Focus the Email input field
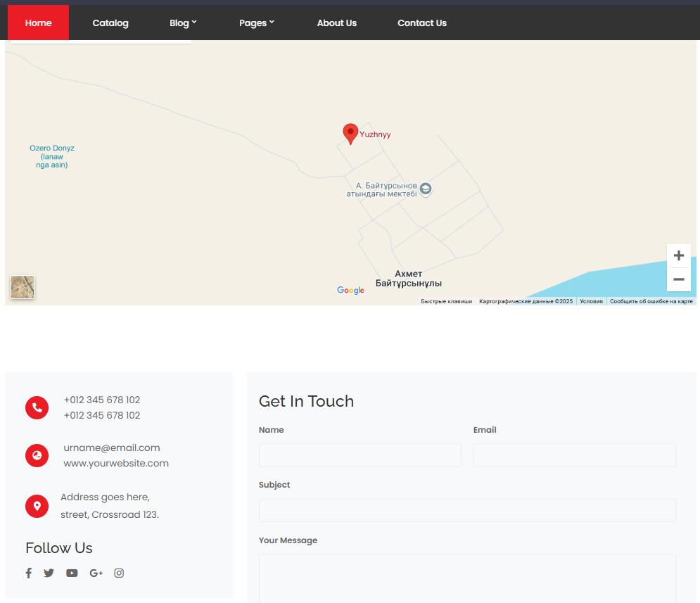 point(574,455)
